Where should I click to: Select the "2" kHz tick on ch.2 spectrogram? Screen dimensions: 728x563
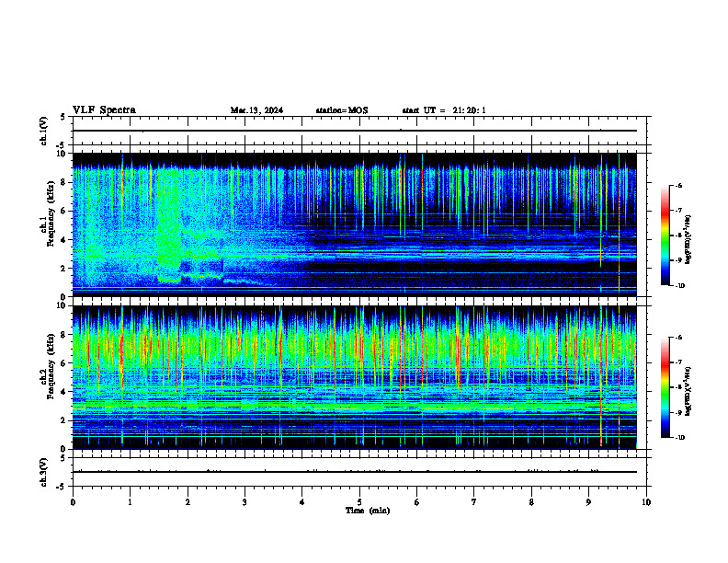[64, 420]
